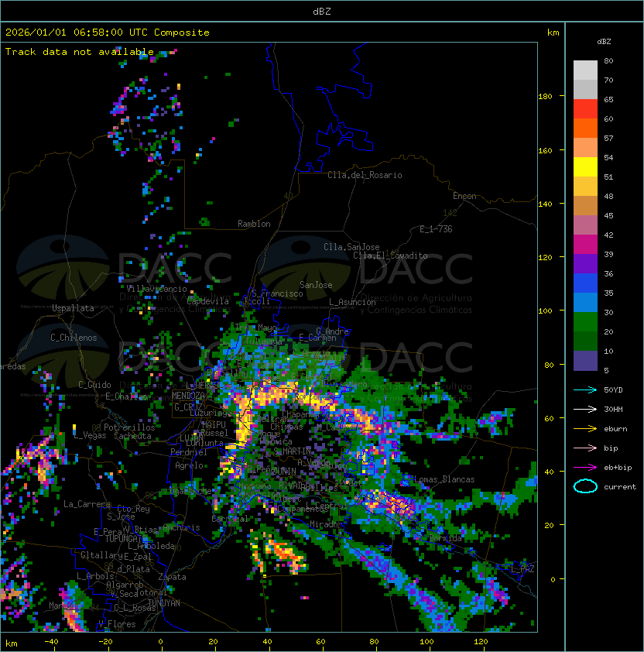Click the '2026/01/01 06:58:00 UTC Composite' timestamp
Screen dimensions: 644x652
tap(108, 33)
